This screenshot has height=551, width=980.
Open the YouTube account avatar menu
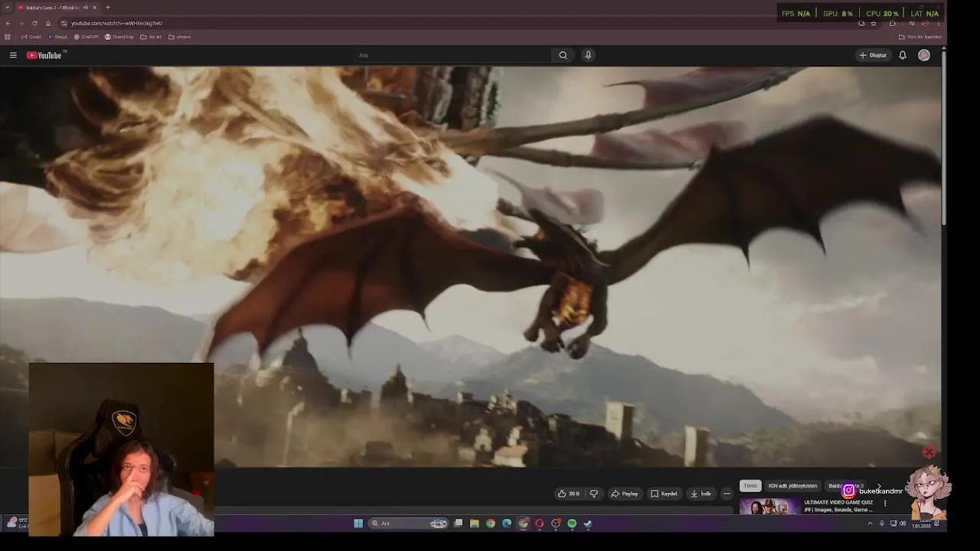(924, 55)
